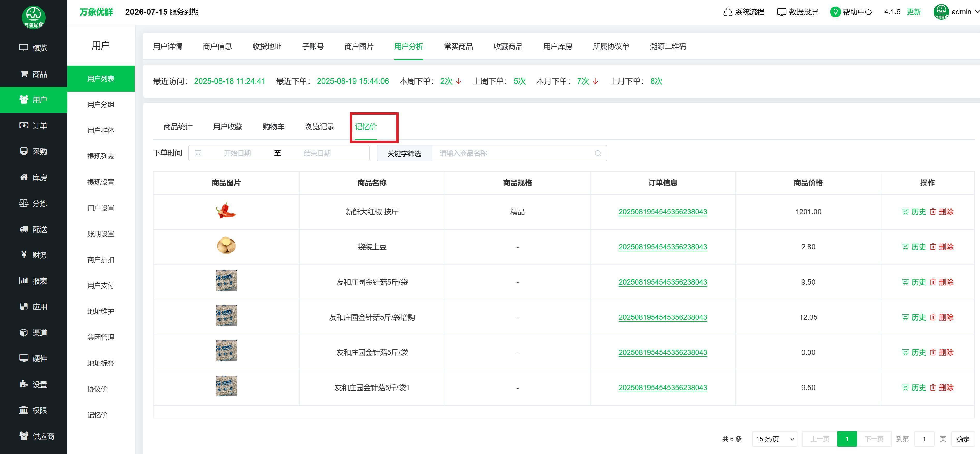This screenshot has width=980, height=454.
Task: Open the 15 条/页 page size dropdown
Action: tap(774, 439)
